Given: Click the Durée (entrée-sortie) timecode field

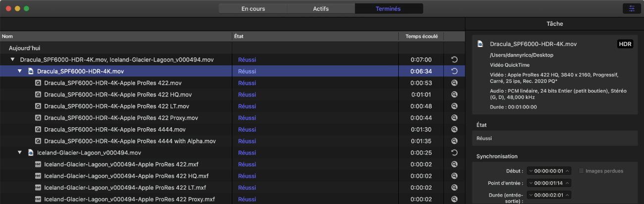Looking at the screenshot, I should 549,195.
